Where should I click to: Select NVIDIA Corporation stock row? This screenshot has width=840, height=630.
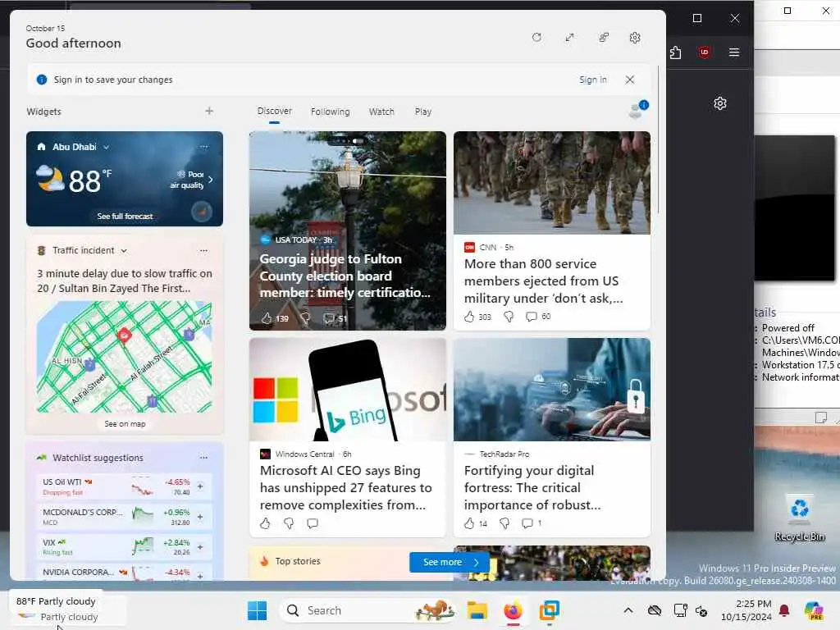(x=124, y=573)
